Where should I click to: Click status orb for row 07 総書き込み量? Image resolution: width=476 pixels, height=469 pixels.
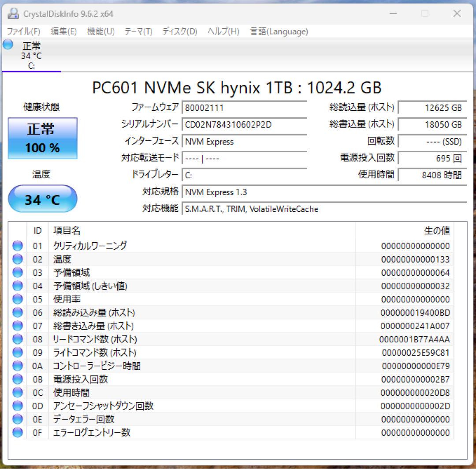tap(18, 326)
